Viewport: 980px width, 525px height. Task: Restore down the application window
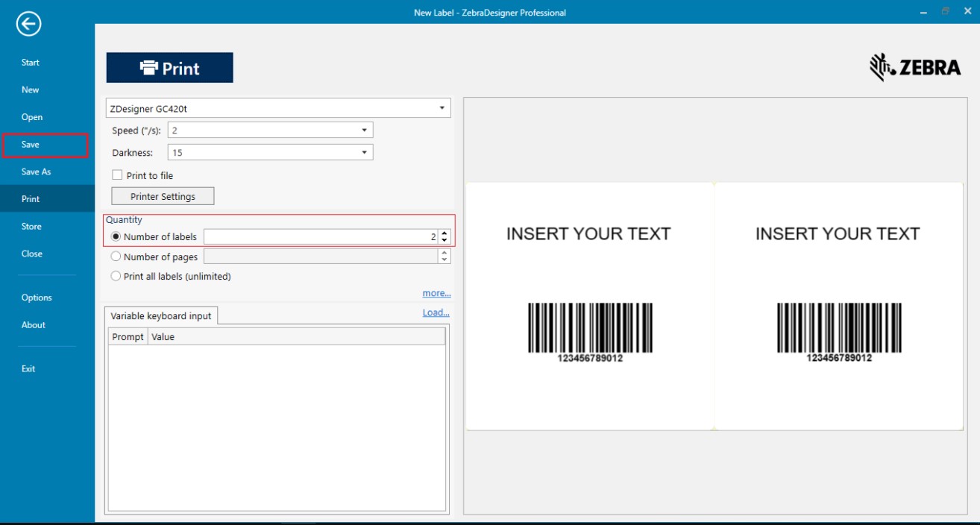pyautogui.click(x=946, y=11)
